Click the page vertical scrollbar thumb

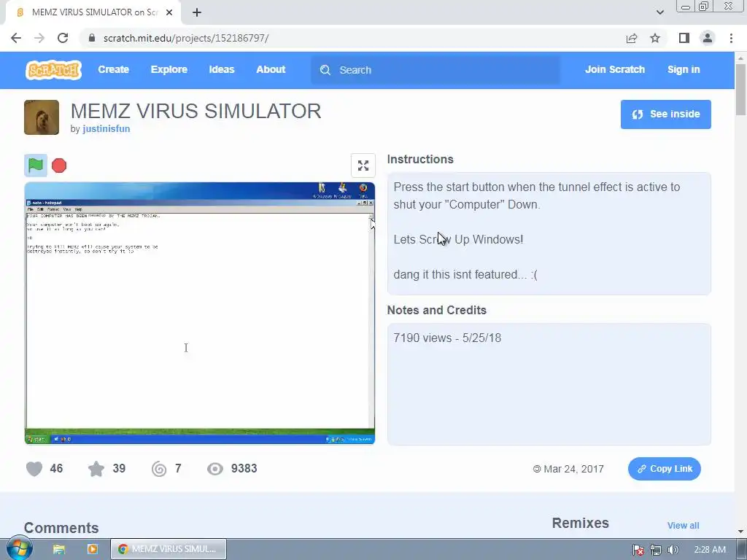[740, 90]
